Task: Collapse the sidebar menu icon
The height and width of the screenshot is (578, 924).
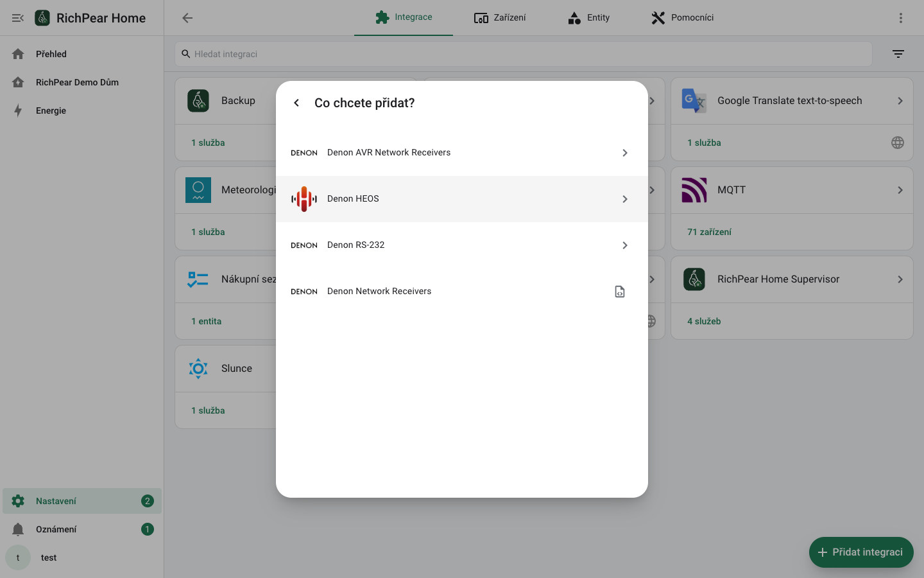Action: 18,18
